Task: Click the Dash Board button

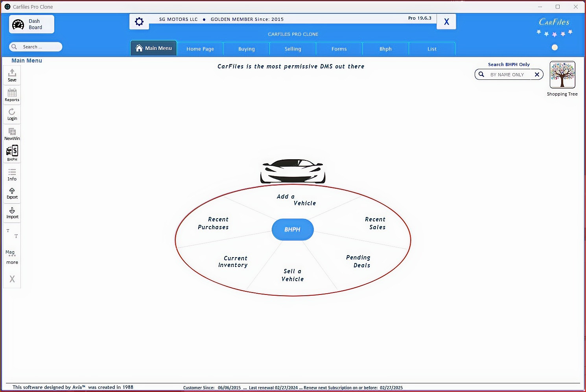Action: pos(31,24)
